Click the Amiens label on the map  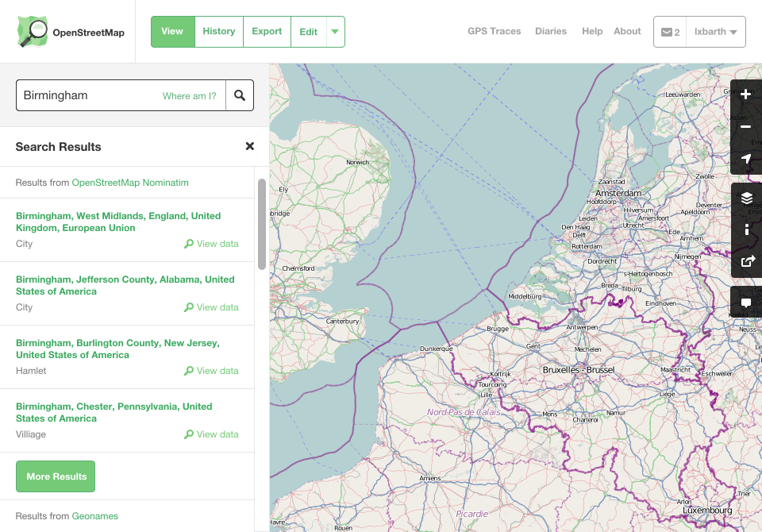[x=430, y=478]
